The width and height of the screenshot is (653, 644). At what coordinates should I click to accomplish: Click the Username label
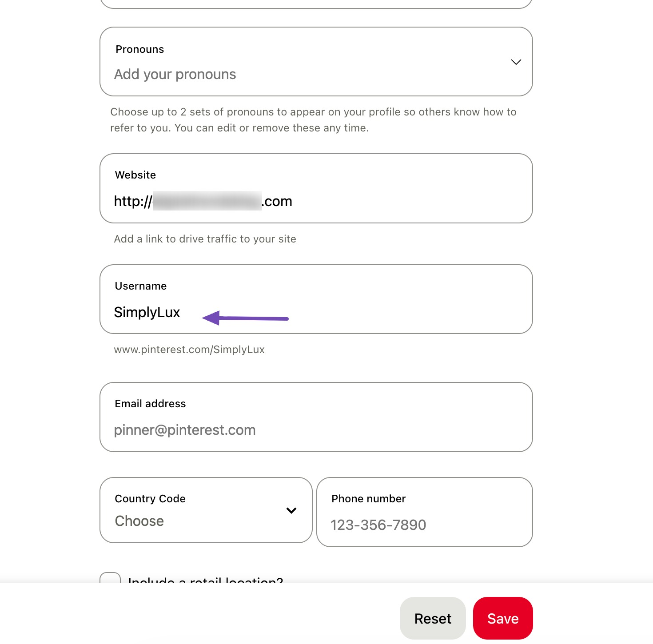point(140,286)
